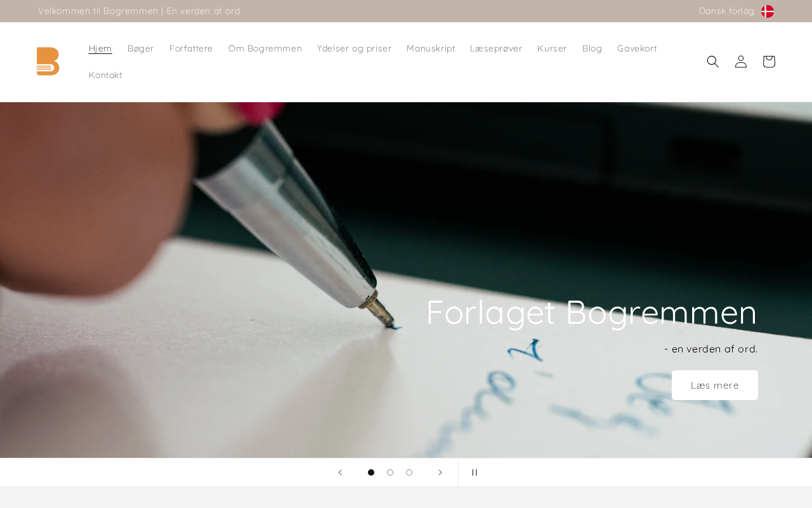Screen dimensions: 812x508
Task: Open the search magnifier icon
Action: pos(713,62)
